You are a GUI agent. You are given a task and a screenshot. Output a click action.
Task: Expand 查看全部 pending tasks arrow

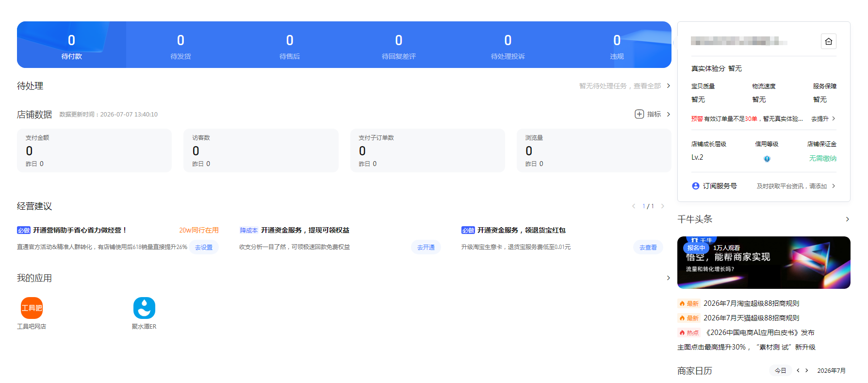tap(668, 85)
